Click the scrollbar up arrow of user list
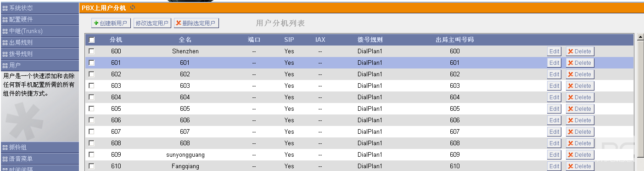This screenshot has width=644, height=171. pos(640,37)
